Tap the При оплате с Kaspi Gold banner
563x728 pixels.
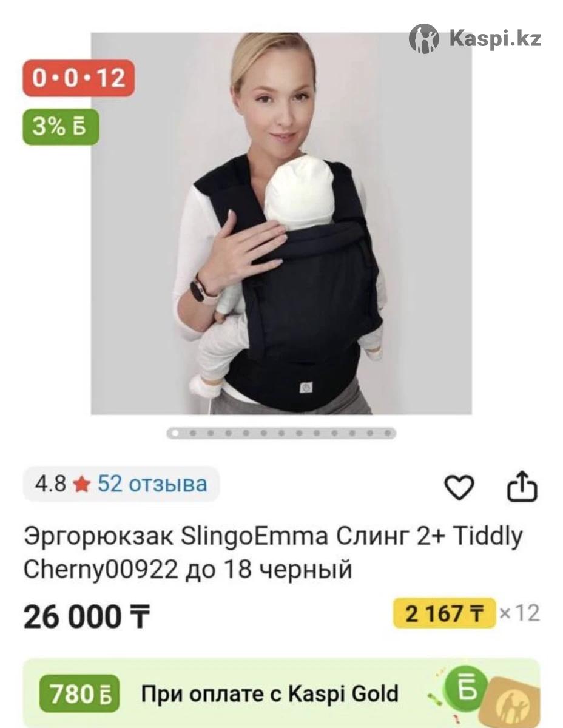[281, 693]
